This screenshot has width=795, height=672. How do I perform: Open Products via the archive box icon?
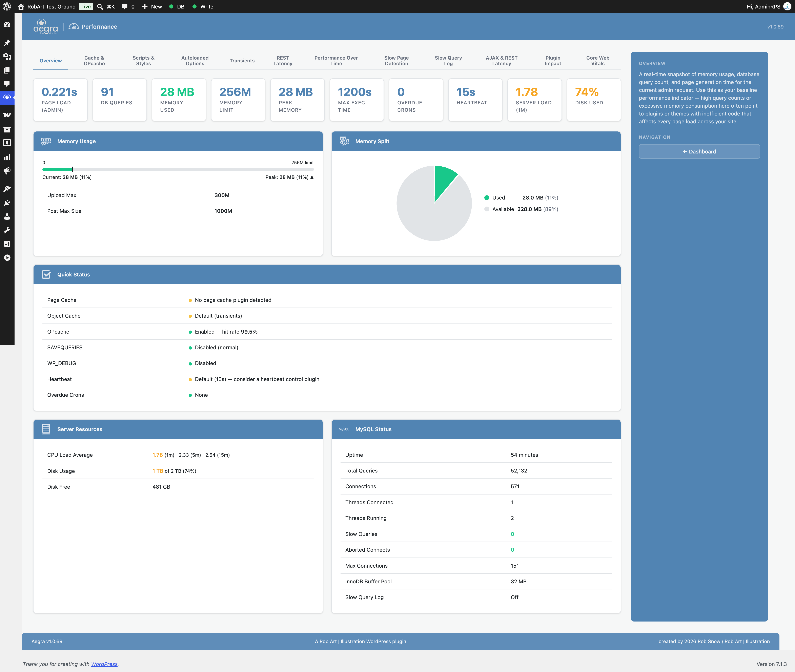pyautogui.click(x=7, y=129)
